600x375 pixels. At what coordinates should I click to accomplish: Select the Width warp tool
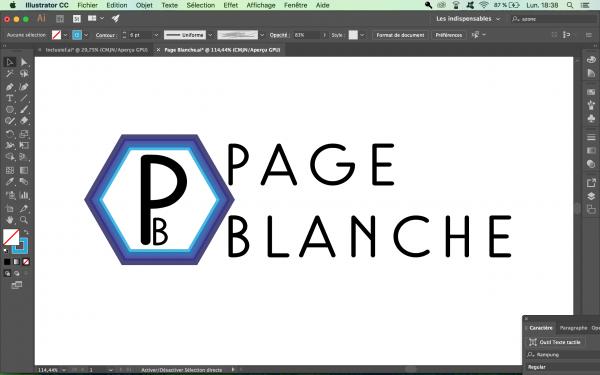click(x=10, y=145)
